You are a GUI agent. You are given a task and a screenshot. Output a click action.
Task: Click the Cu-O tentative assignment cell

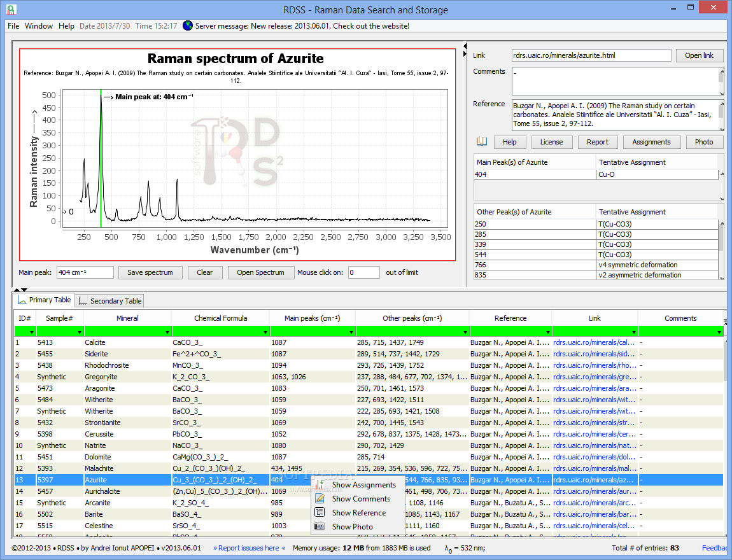(x=658, y=174)
